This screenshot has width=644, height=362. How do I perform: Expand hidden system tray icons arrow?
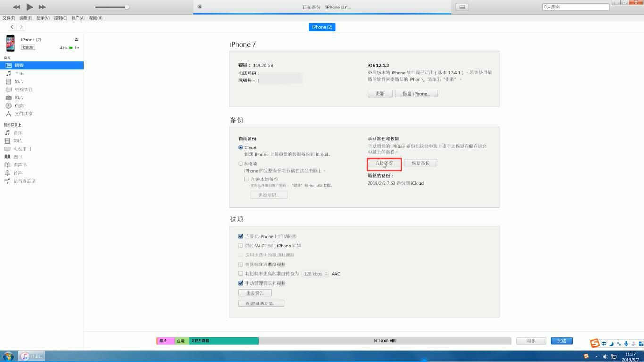point(596,357)
